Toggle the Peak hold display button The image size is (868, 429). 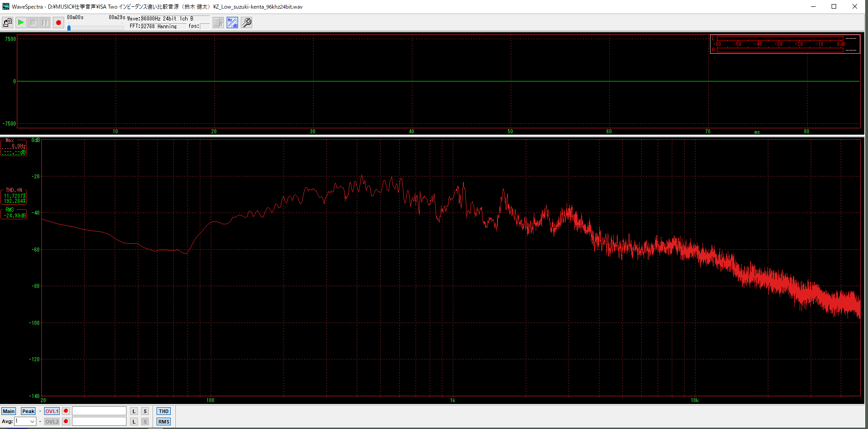(28, 411)
